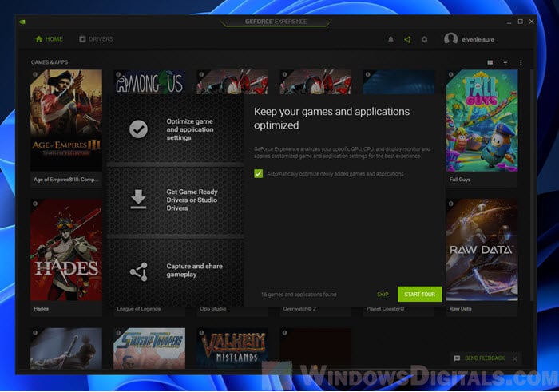The image size is (559, 392).
Task: Switch to the Drivers tab
Action: point(96,39)
